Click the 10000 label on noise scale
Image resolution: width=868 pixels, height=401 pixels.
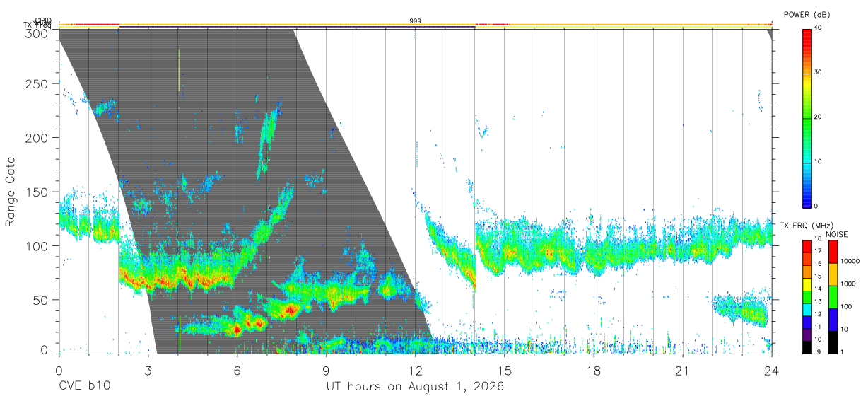click(x=852, y=261)
